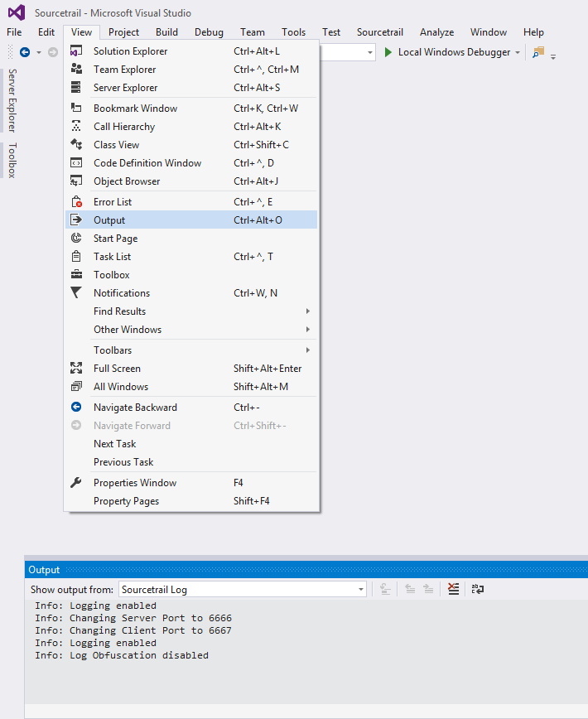Image resolution: width=588 pixels, height=719 pixels.
Task: Click the Toolbox briefcase icon in menu
Action: 76,274
